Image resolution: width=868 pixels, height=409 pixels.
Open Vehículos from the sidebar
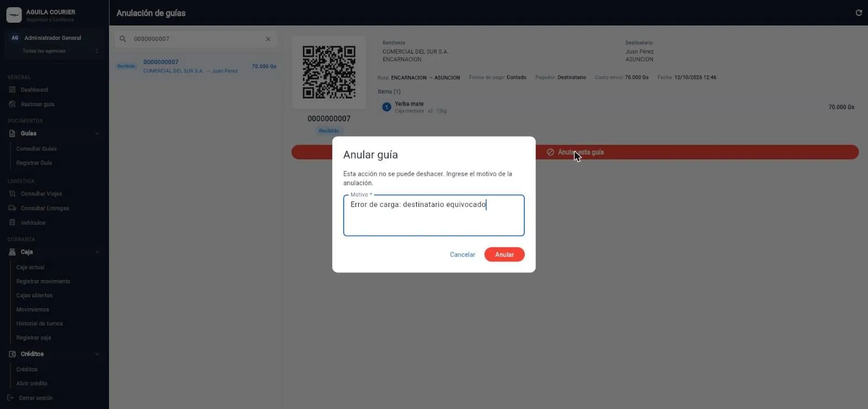point(33,222)
